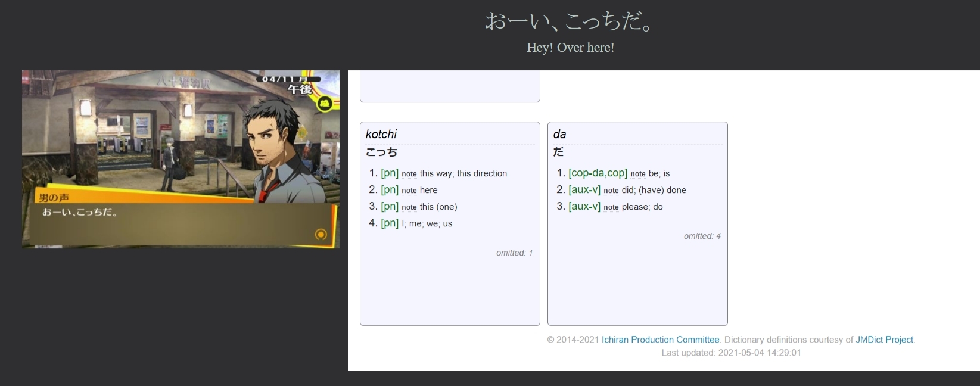Click the Persona game screenshot thumbnail
Viewport: 980px width, 386px height.
[x=181, y=159]
